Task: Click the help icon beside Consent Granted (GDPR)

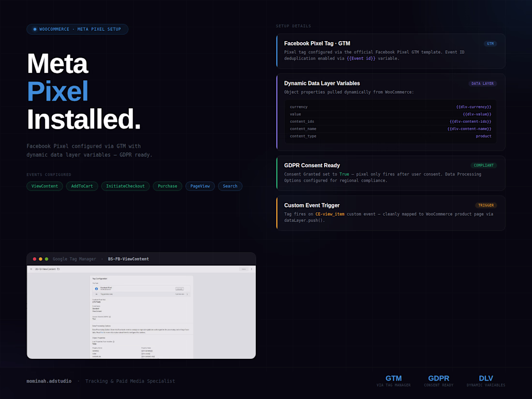Action: click(110, 317)
